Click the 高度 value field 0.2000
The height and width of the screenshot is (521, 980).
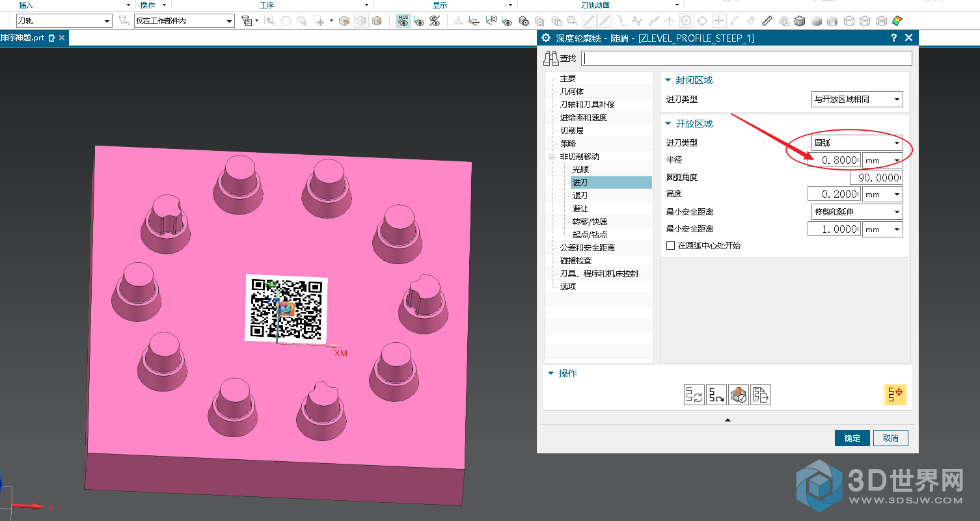click(x=834, y=194)
